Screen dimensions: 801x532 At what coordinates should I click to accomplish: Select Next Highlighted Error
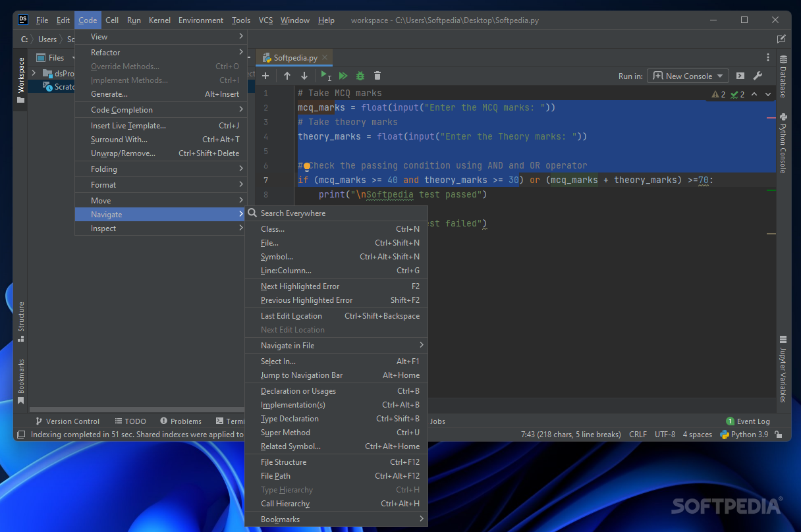(x=336, y=286)
